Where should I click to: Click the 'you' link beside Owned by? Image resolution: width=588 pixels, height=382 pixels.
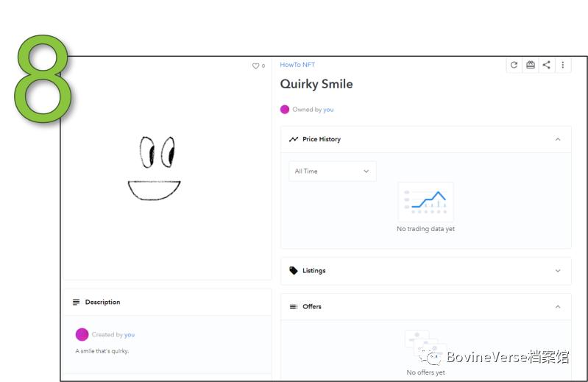coord(328,110)
